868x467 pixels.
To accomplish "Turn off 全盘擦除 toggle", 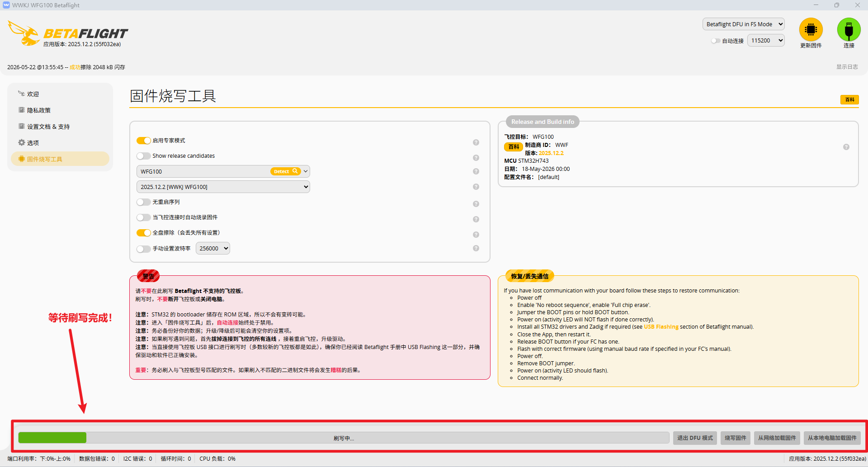I will (x=144, y=233).
